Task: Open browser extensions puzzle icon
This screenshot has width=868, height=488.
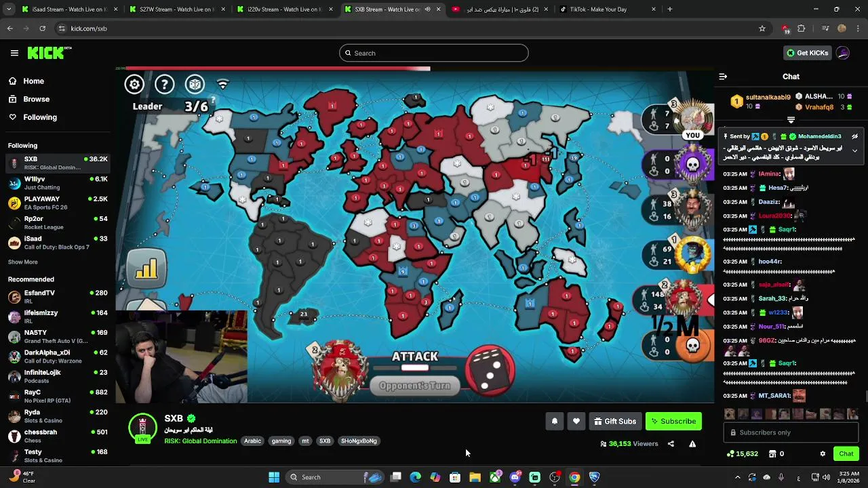Action: click(802, 28)
